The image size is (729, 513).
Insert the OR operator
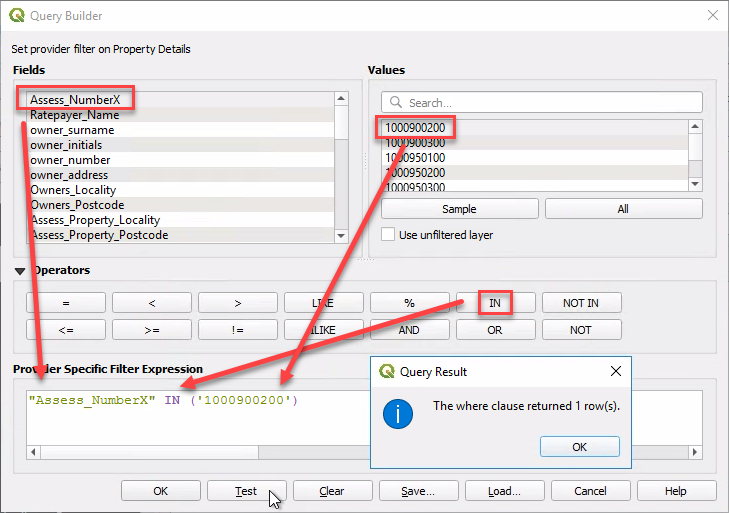pyautogui.click(x=496, y=330)
